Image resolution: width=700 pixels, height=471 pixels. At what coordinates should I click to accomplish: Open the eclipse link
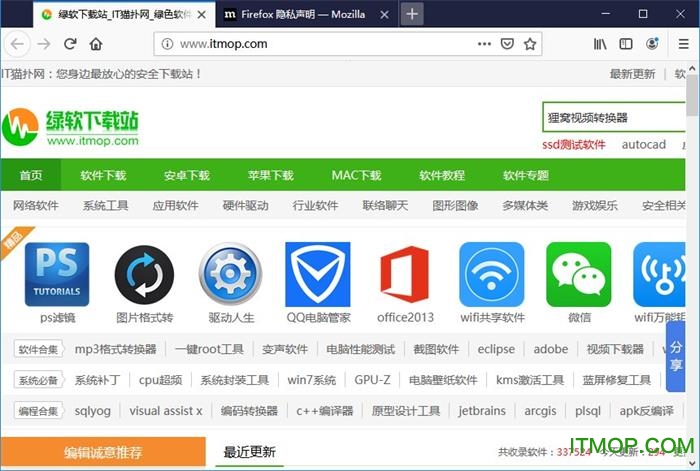coord(496,349)
